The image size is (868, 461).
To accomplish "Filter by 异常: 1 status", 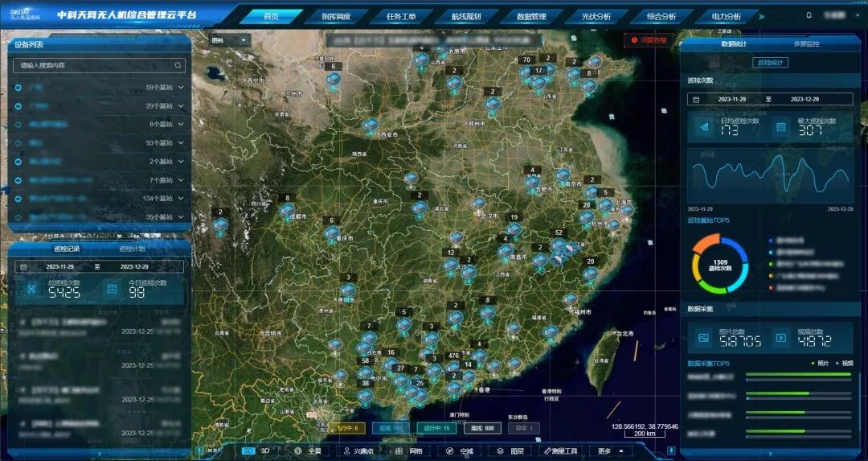I will pyautogui.click(x=523, y=428).
